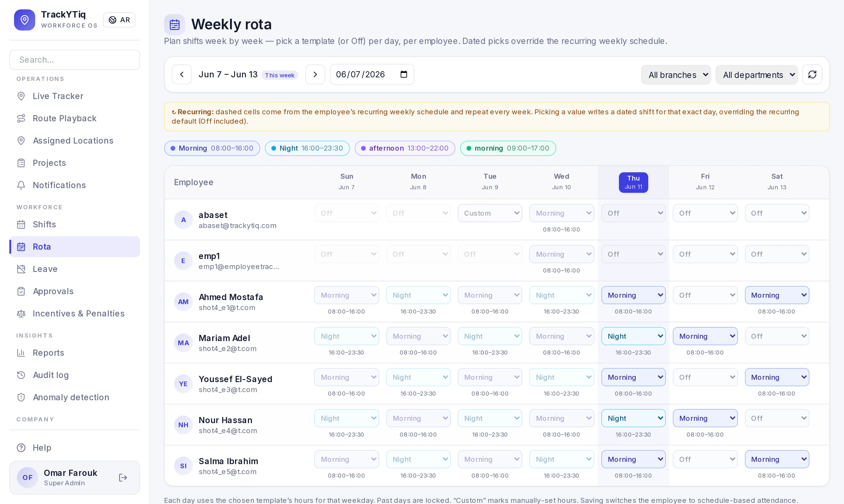Open Nour Hassan's Friday Morning dropdown
The image size is (844, 504).
(705, 418)
